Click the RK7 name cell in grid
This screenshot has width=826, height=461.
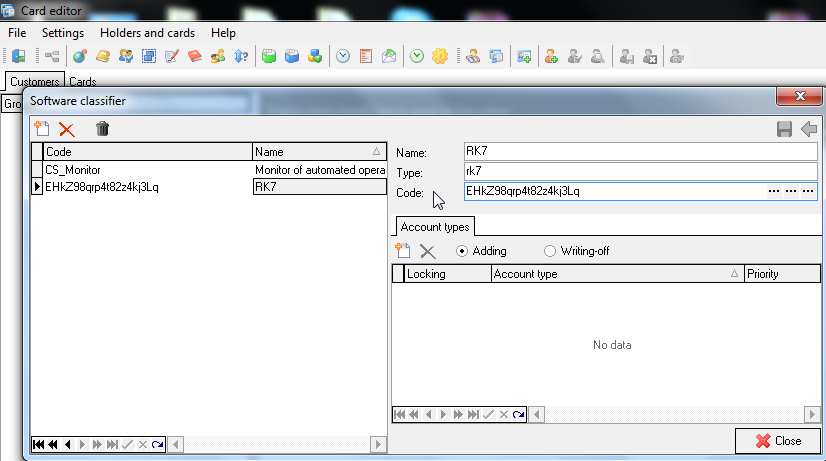tap(319, 187)
